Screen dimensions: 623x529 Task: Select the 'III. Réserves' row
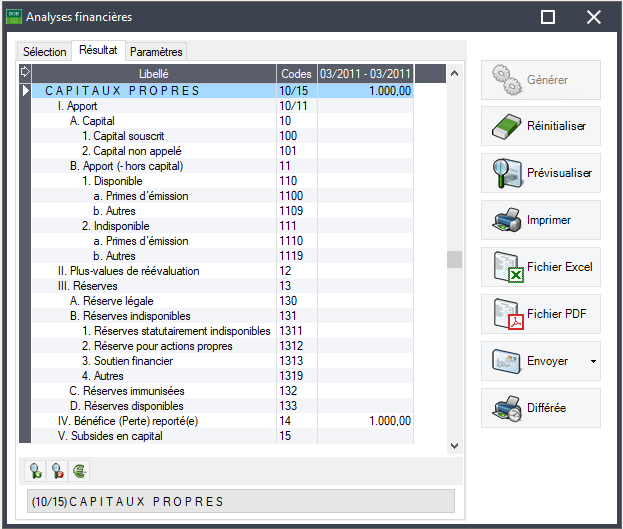89,286
